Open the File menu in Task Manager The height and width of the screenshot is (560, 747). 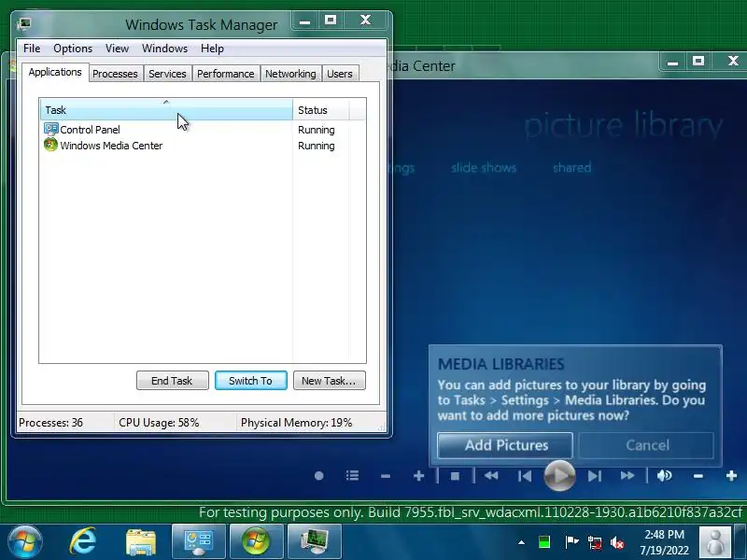point(32,49)
